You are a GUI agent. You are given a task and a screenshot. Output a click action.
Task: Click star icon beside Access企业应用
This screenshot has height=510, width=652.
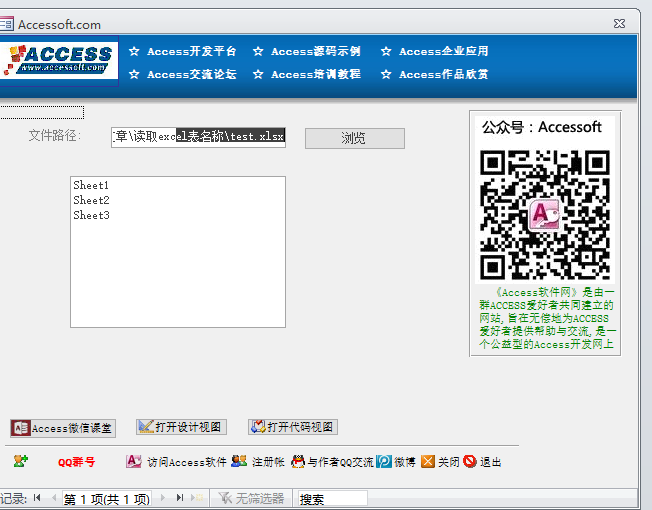point(386,51)
